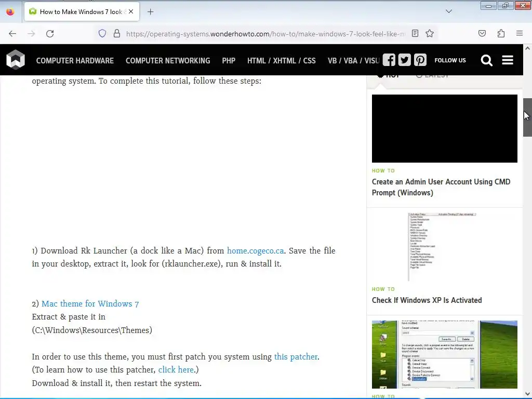Click the wonderhowto URL address bar
Viewport: 532px width, 399px height.
click(x=265, y=34)
